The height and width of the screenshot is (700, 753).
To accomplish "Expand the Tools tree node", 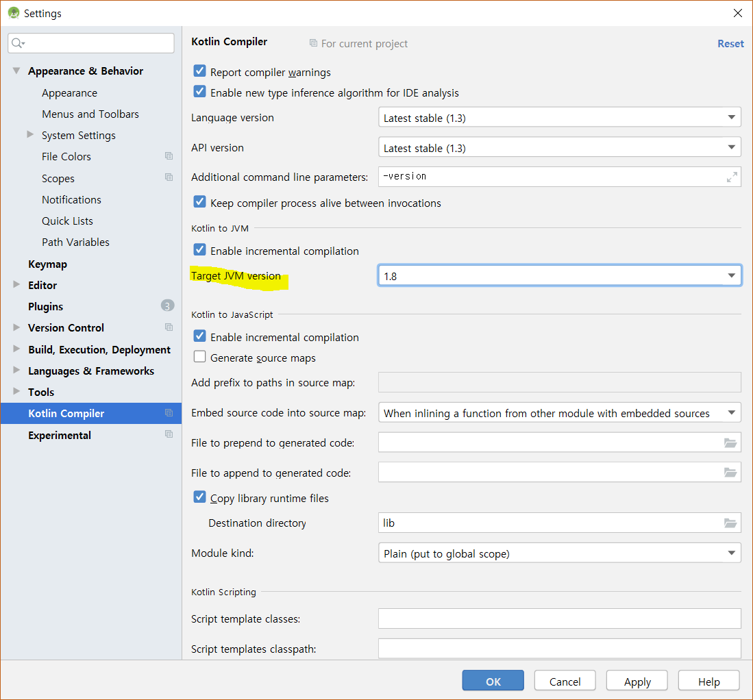I will click(16, 391).
